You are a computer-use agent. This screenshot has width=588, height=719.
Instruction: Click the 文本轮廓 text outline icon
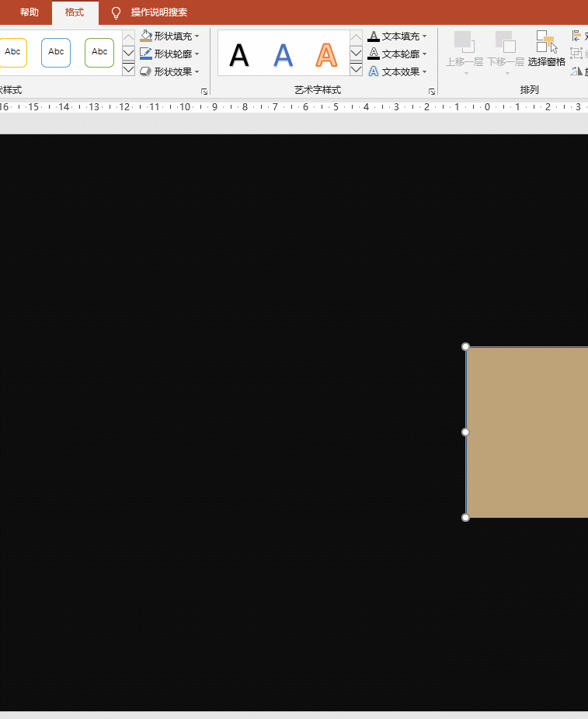point(374,54)
